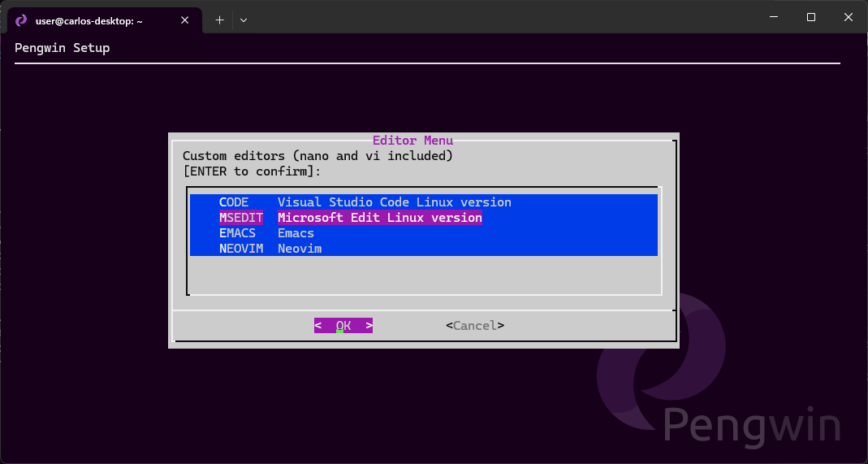Click the '[ENTER to confirm]:' prompt text
The image size is (868, 464).
(x=252, y=171)
